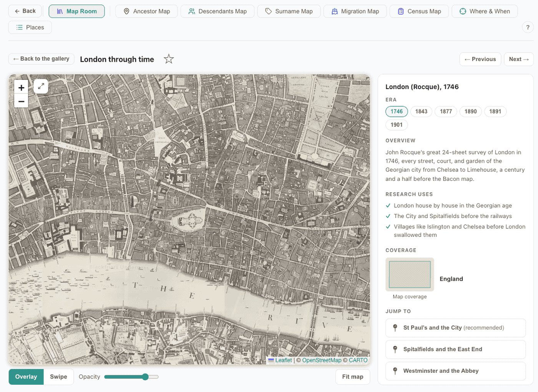Select the 1891 era
538x392 pixels.
[495, 111]
